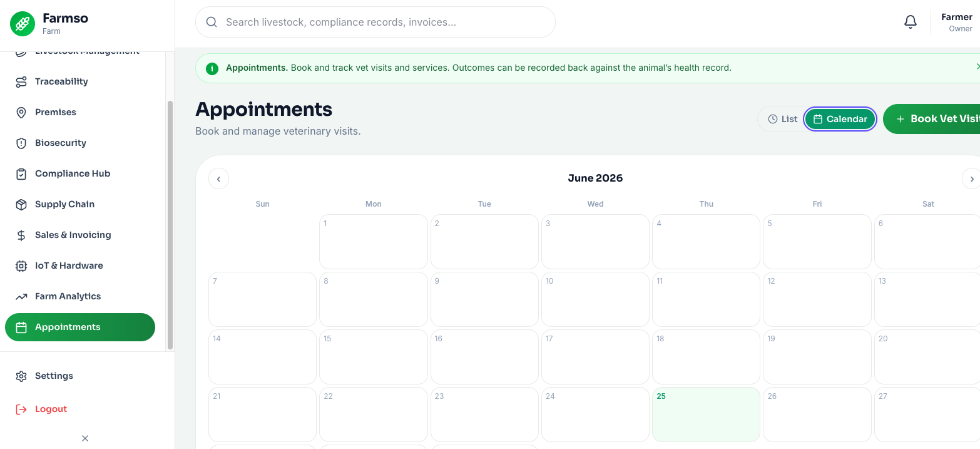Switch to List view toggle

coord(782,119)
